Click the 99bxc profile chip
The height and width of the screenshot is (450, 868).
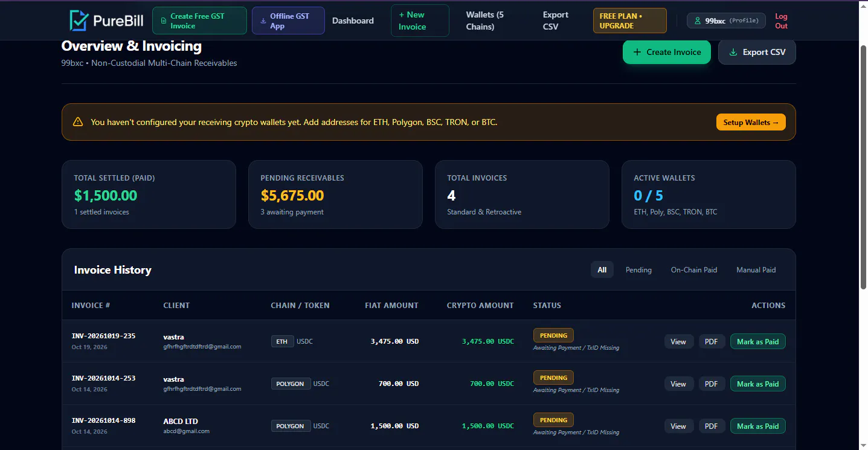[726, 21]
